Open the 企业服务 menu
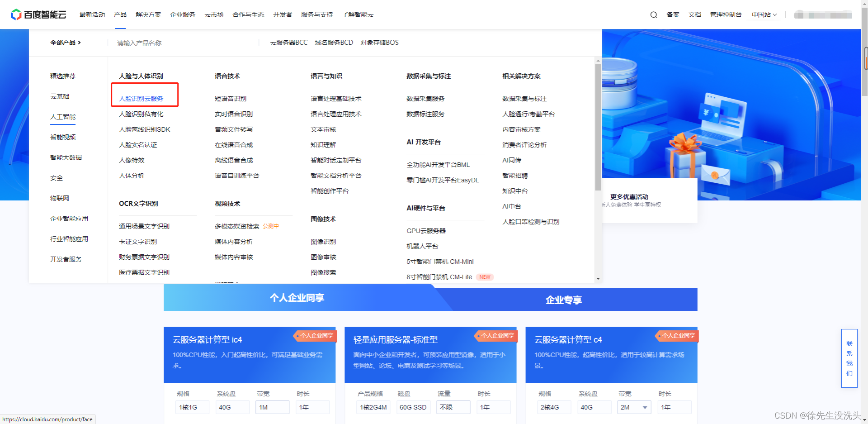The width and height of the screenshot is (868, 424). tap(183, 15)
